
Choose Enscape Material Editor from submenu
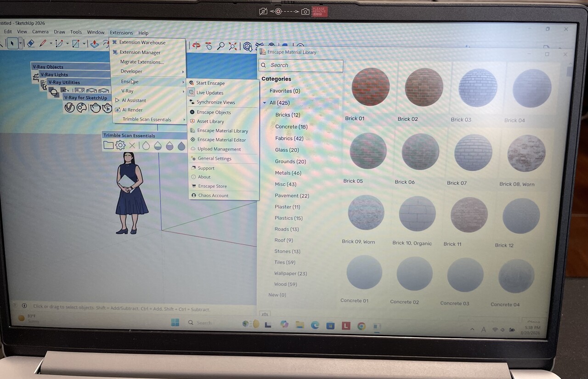(221, 140)
